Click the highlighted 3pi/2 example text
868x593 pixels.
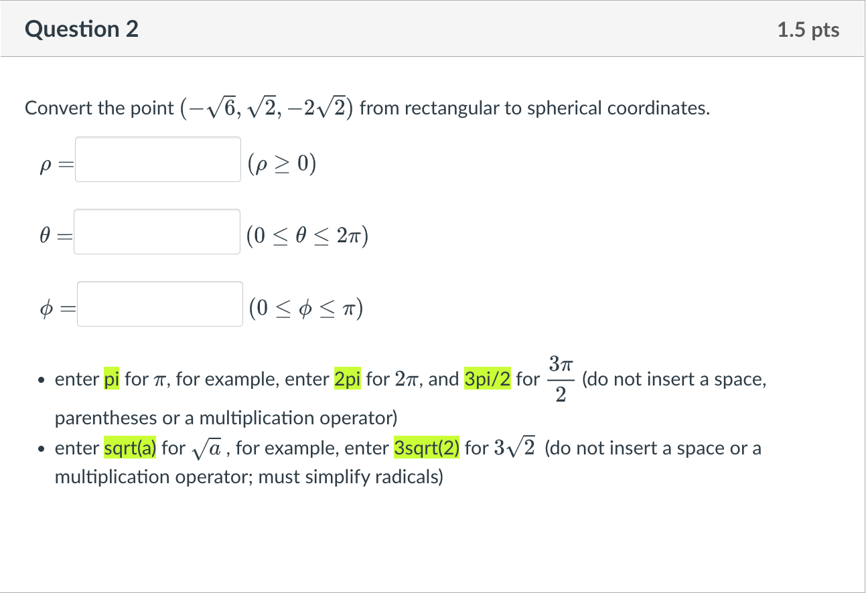point(488,379)
